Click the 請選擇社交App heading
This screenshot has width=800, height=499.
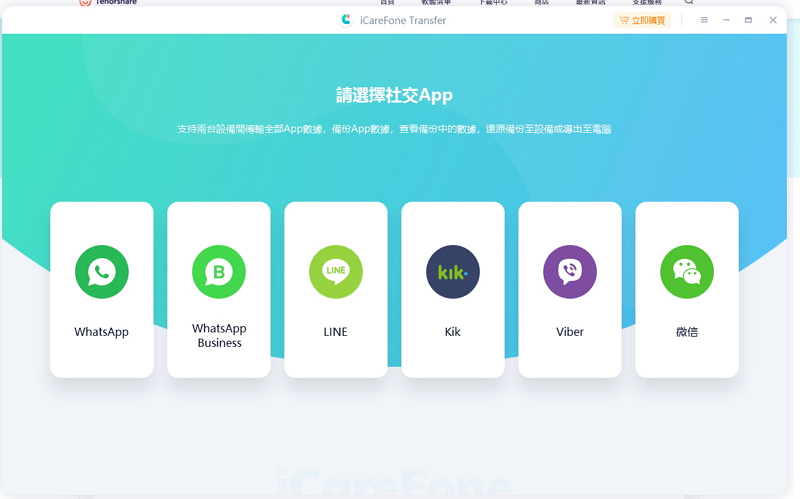point(394,95)
